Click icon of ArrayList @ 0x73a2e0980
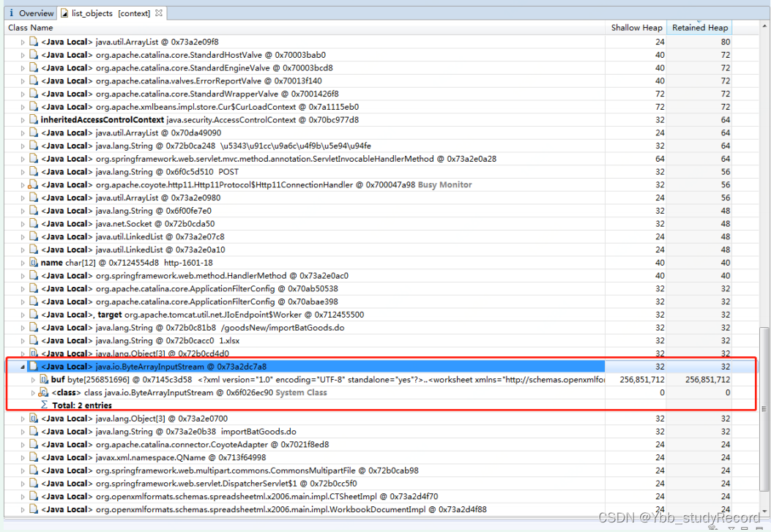Viewport: 771px width, 532px height. (x=34, y=198)
